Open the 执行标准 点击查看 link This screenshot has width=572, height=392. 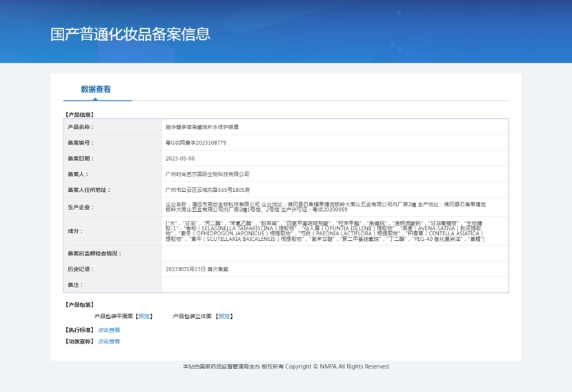point(109,330)
